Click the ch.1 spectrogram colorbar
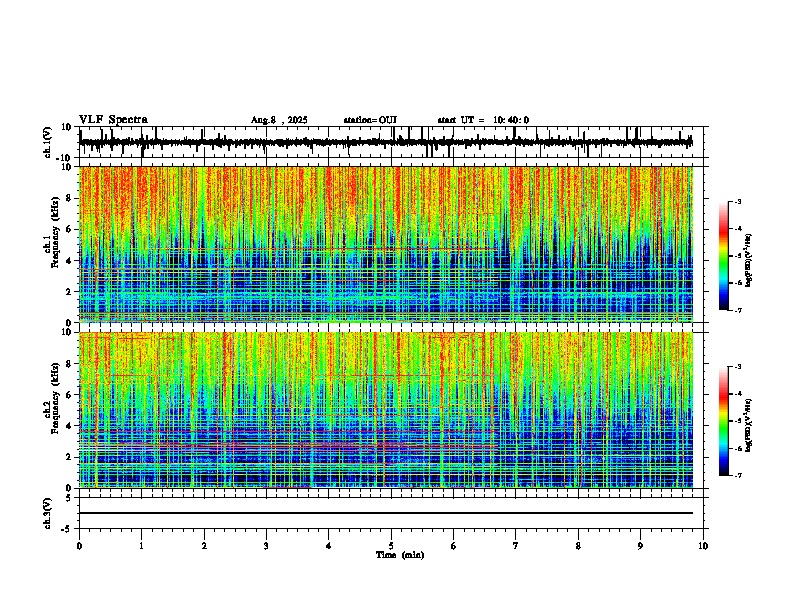The width and height of the screenshot is (792, 612). (724, 256)
